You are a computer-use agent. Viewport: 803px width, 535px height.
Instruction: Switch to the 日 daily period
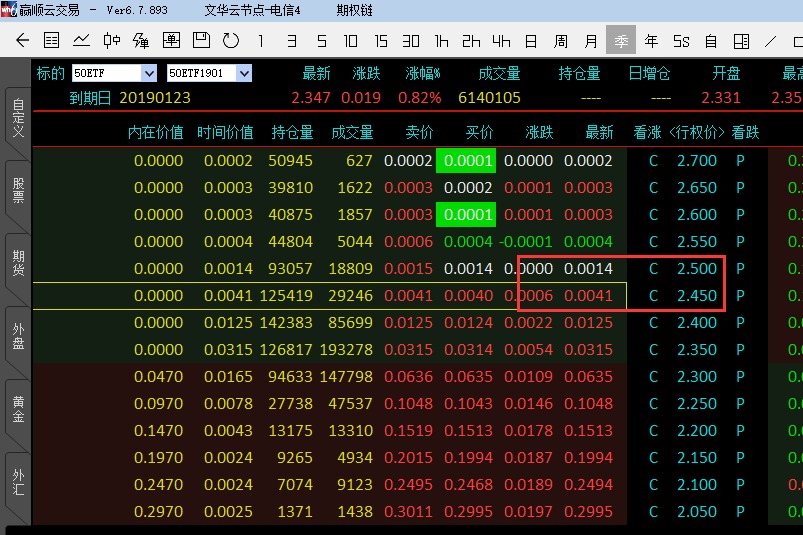tap(531, 41)
